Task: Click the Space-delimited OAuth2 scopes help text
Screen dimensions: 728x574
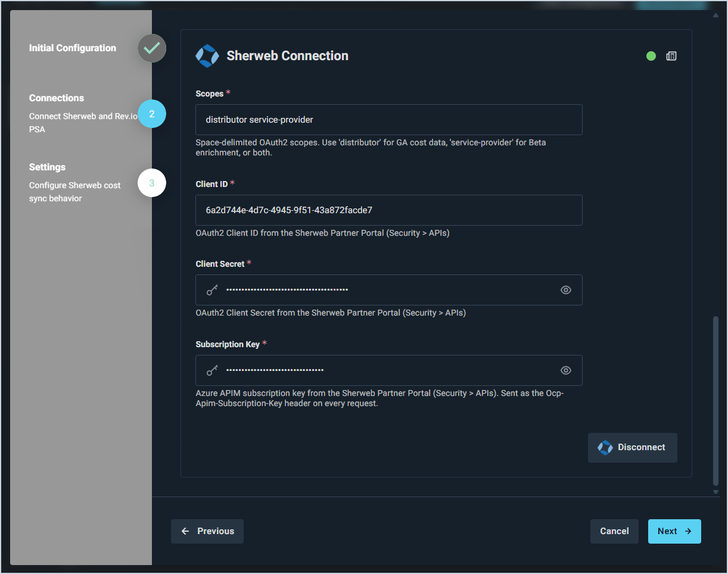Action: [x=371, y=148]
